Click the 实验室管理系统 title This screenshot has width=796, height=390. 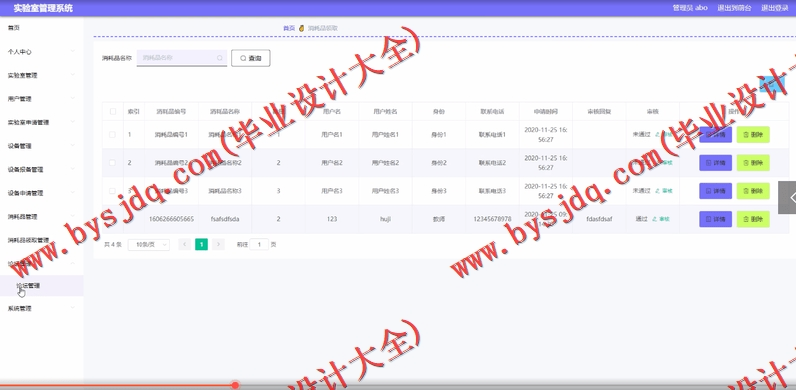43,8
